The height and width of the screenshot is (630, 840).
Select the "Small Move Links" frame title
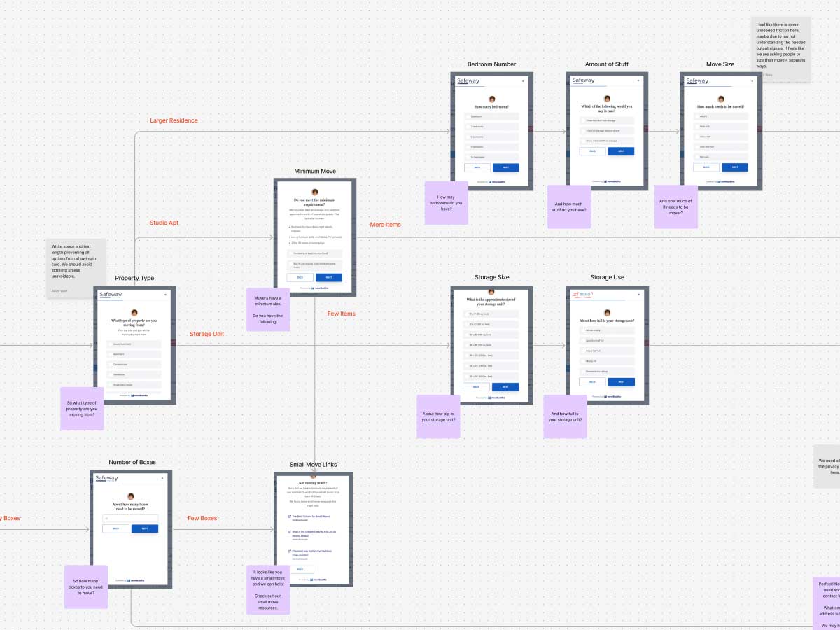[313, 465]
